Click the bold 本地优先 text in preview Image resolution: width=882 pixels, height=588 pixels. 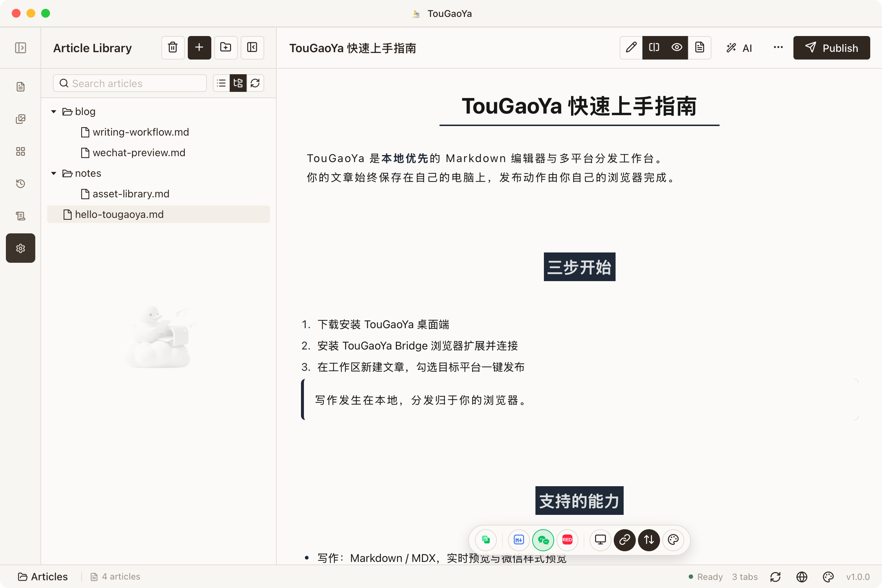coord(405,158)
